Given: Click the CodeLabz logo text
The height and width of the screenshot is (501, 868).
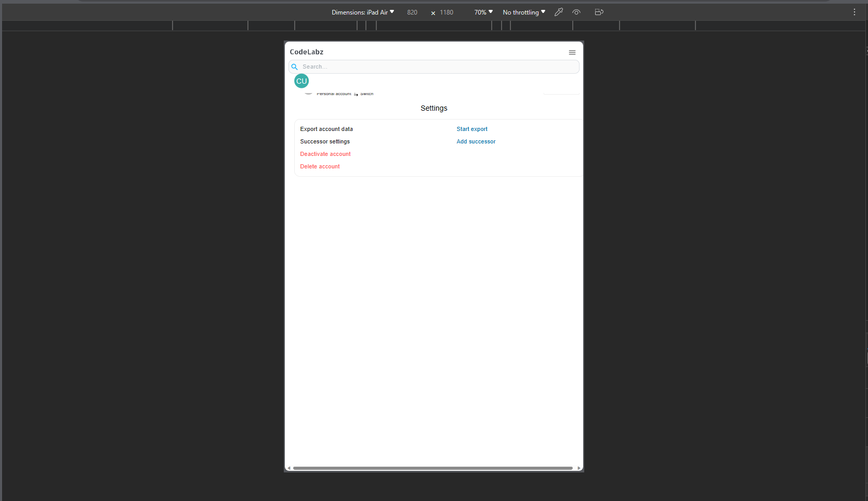Looking at the screenshot, I should 307,51.
